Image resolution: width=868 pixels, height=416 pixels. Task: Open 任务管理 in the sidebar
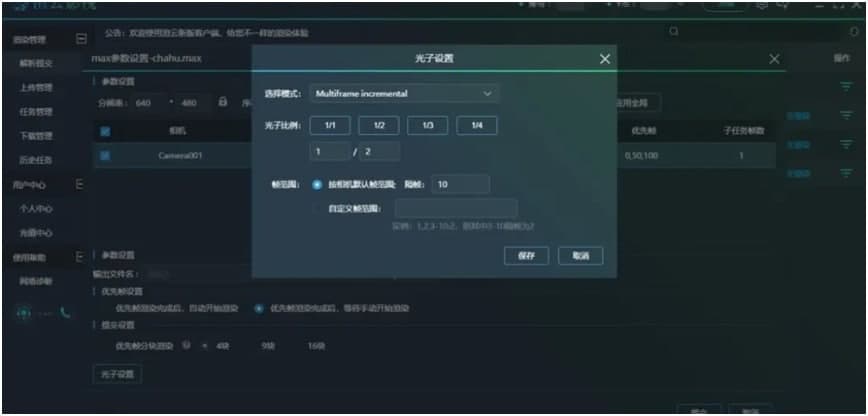(36, 112)
